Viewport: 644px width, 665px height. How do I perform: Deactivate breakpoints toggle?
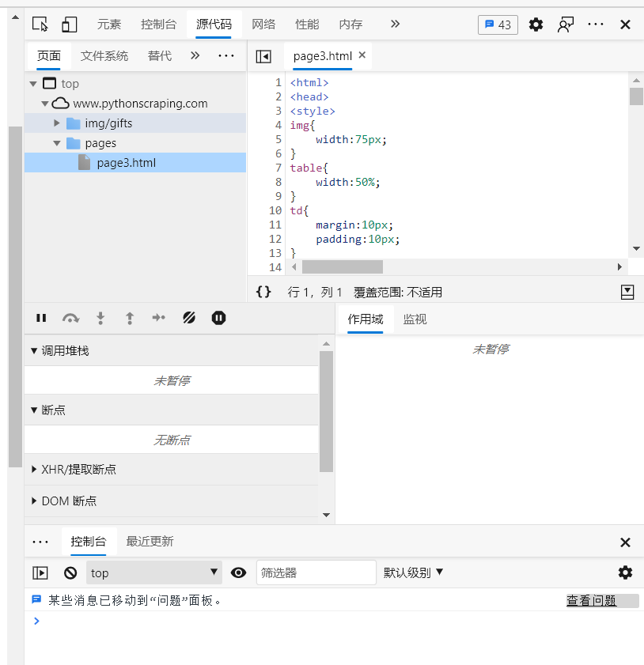(x=189, y=318)
